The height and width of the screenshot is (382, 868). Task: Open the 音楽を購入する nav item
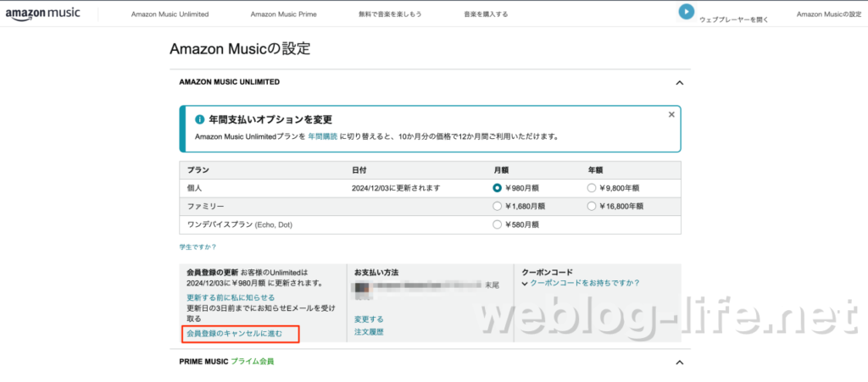click(x=486, y=14)
